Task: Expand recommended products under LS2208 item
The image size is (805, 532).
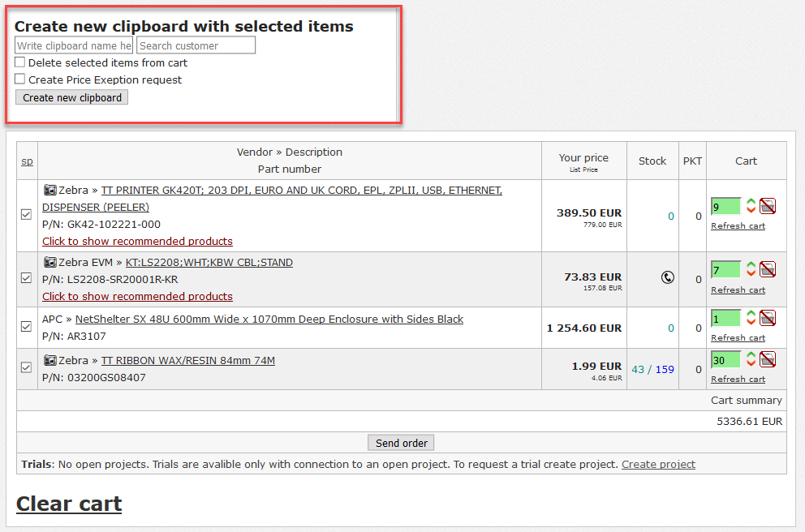Action: [137, 297]
